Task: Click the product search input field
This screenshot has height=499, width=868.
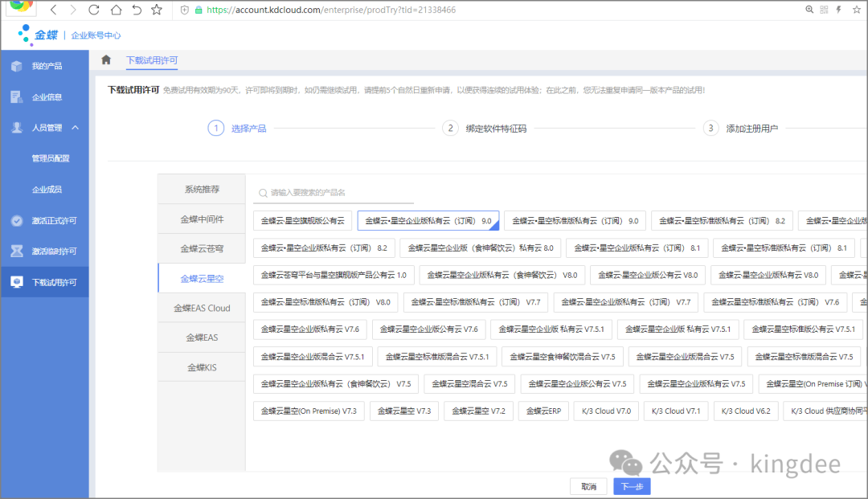Action: 338,193
